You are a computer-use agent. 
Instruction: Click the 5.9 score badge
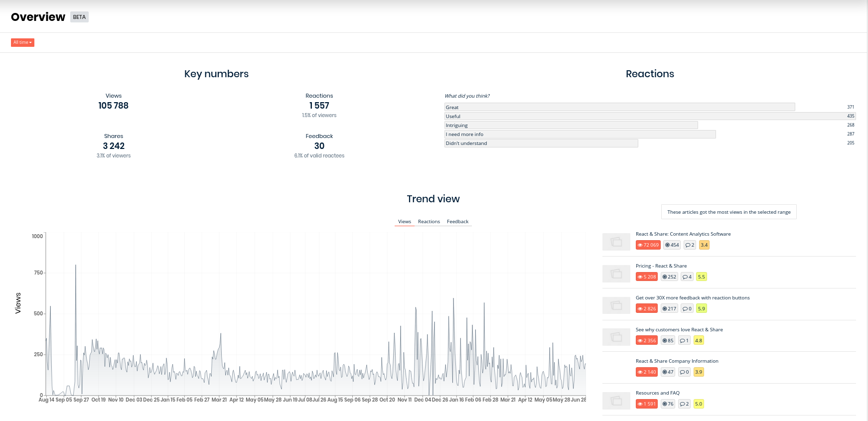pyautogui.click(x=702, y=309)
